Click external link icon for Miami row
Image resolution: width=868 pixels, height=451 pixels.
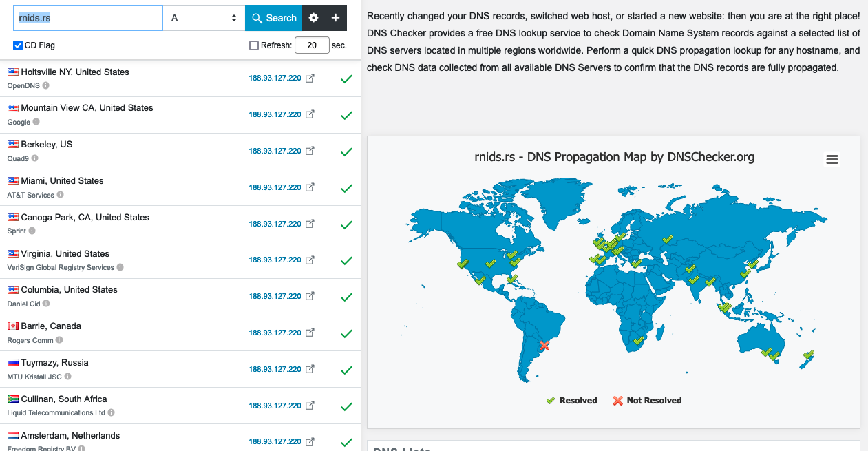click(310, 187)
